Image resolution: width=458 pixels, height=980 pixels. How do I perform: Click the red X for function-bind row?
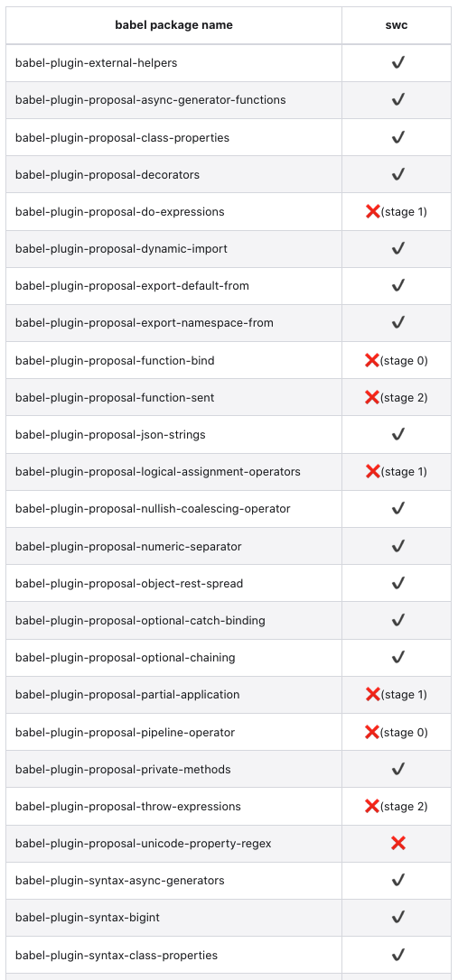(372, 360)
